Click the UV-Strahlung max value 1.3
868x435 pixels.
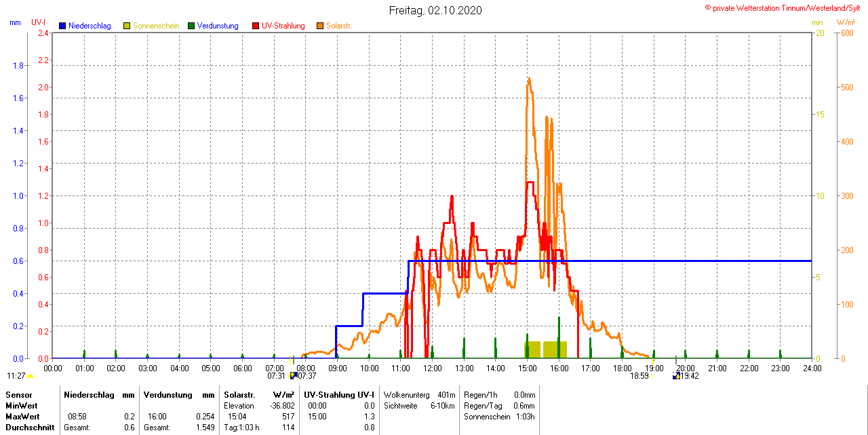click(370, 416)
